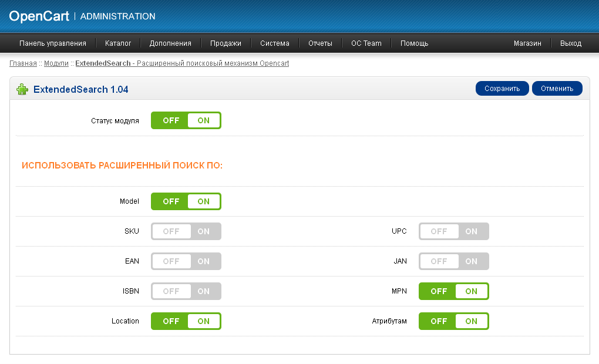This screenshot has height=364, width=599.
Task: Open the Система menu
Action: (x=274, y=43)
